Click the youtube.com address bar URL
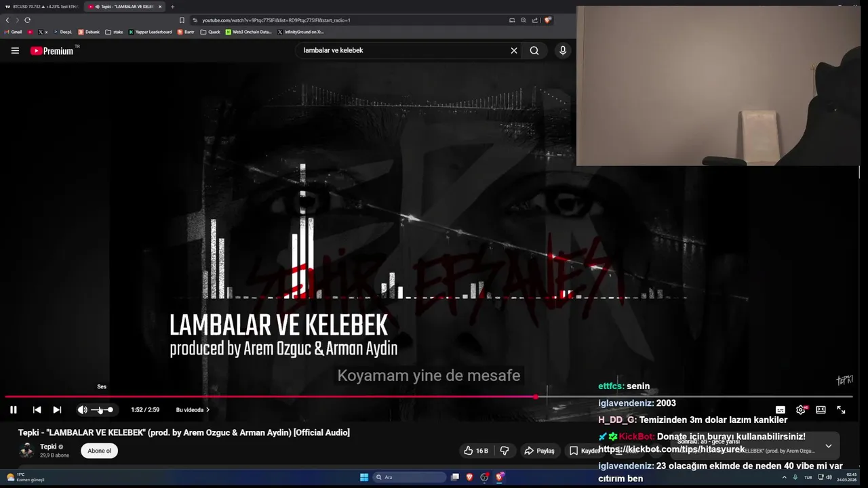The height and width of the screenshot is (488, 868). (x=276, y=20)
